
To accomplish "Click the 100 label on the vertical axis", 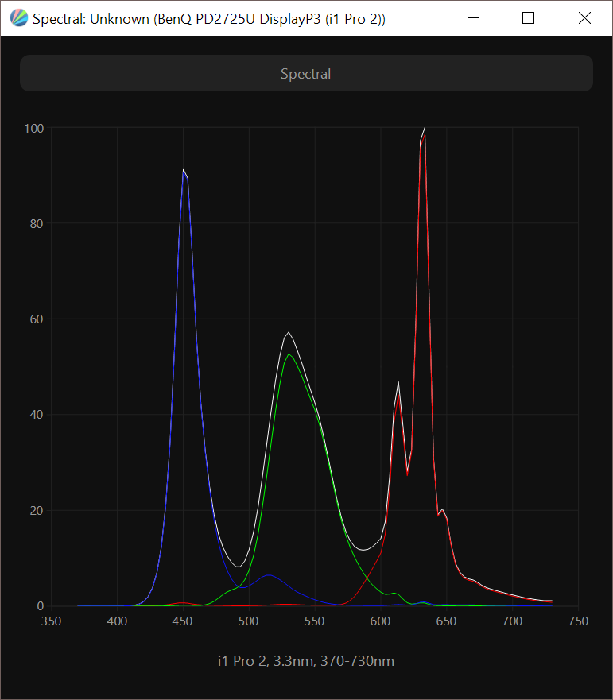I will click(34, 128).
